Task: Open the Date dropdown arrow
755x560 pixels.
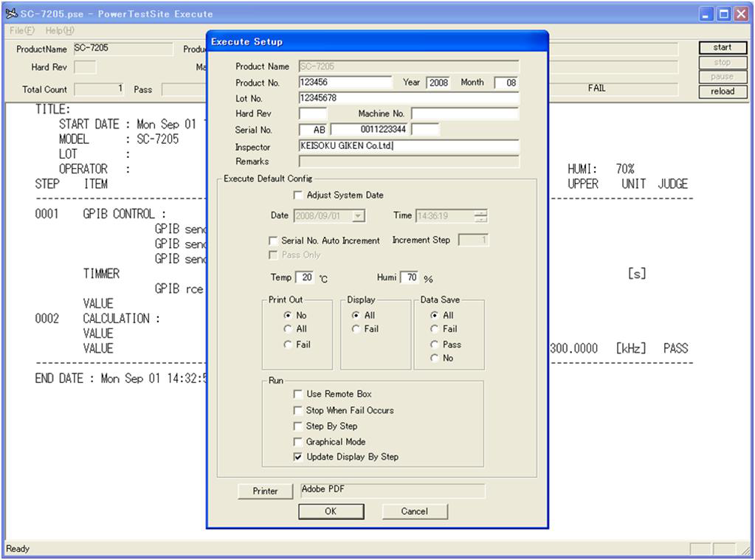Action: (x=359, y=217)
